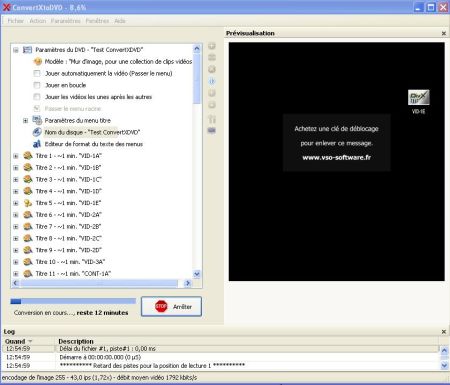Click the blue info icon in side toolbar
This screenshot has height=385, width=450.
pyautogui.click(x=212, y=81)
